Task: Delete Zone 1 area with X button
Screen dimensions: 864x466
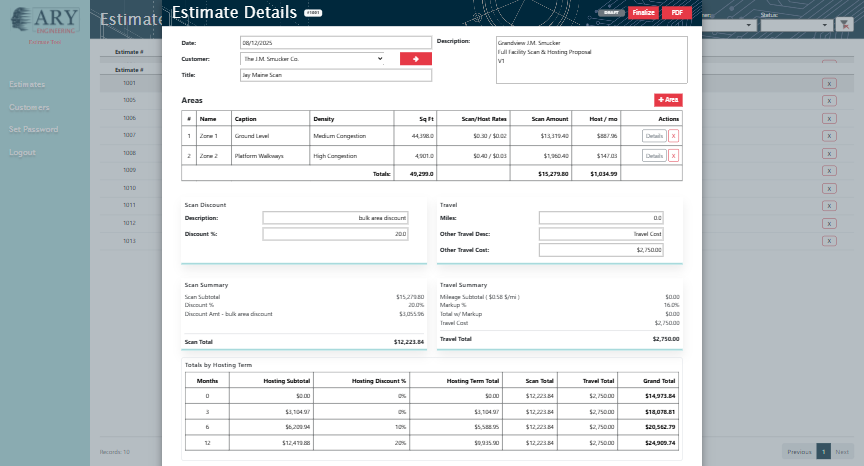Action: (673, 135)
